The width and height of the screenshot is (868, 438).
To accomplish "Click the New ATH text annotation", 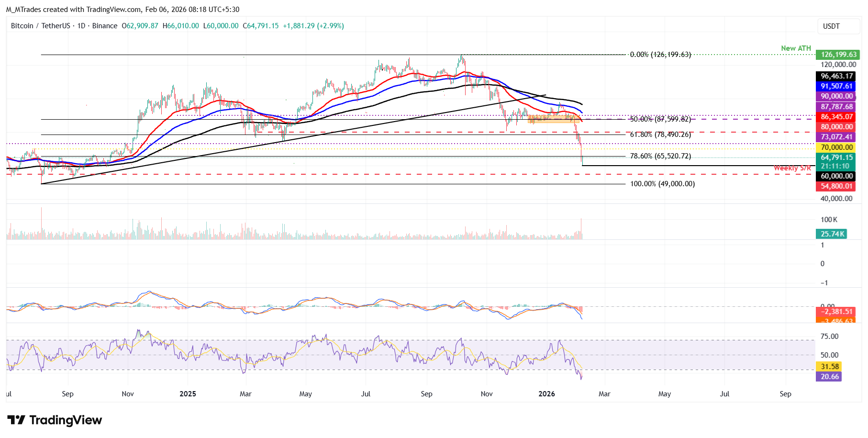I will [x=796, y=48].
